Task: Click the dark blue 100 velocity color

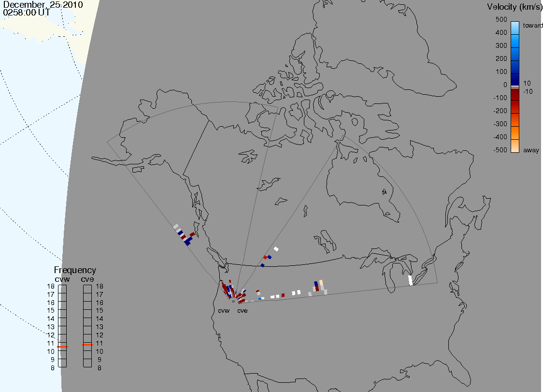Action: point(515,79)
